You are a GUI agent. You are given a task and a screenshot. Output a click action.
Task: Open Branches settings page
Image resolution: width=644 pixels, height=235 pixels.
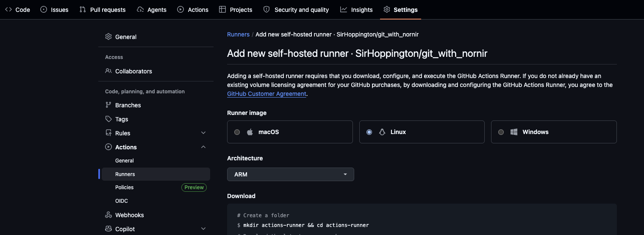(156, 105)
